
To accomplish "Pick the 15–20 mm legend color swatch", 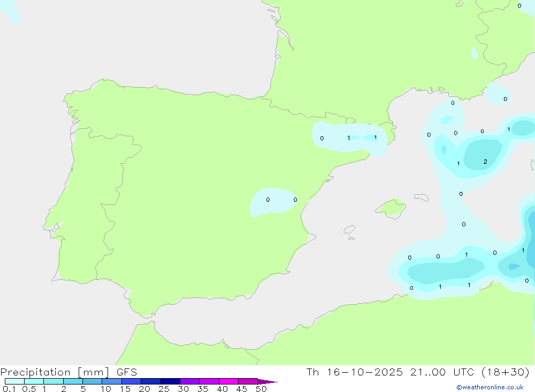I will pos(131,381).
